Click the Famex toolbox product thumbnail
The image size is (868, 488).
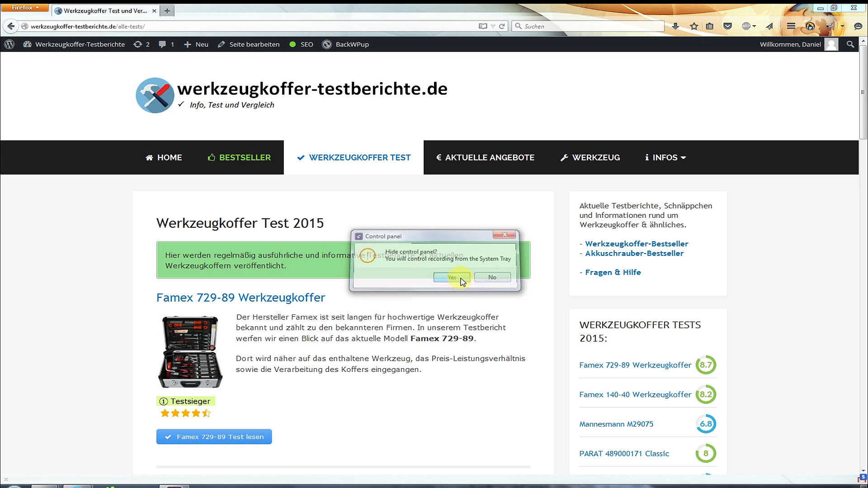pos(190,352)
